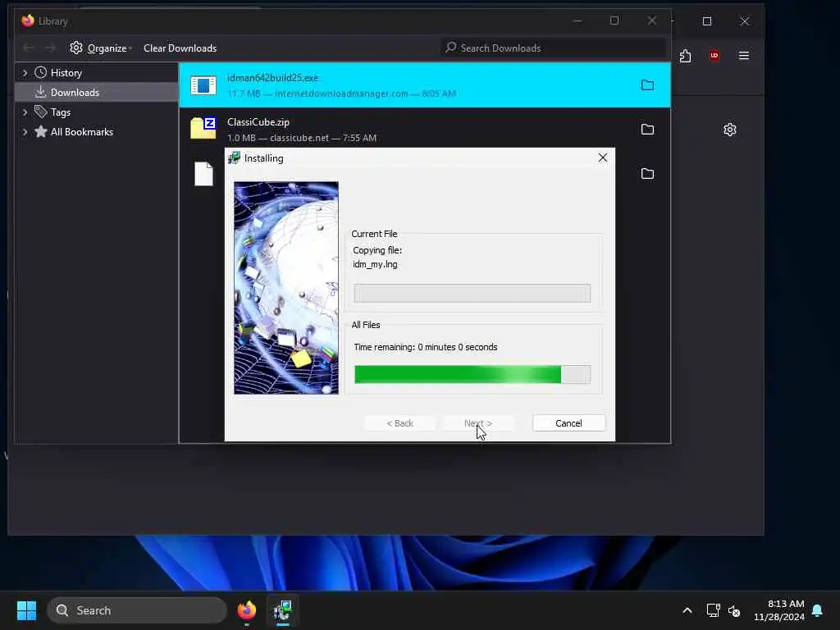Open the Organize dropdown menu
The image size is (840, 630).
101,48
